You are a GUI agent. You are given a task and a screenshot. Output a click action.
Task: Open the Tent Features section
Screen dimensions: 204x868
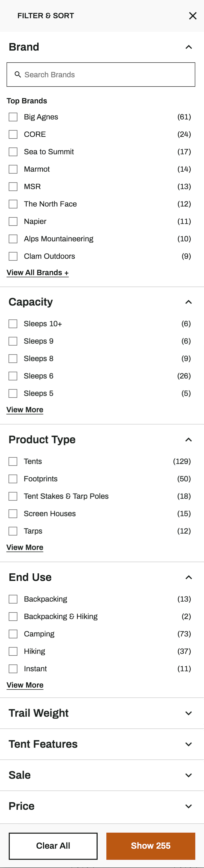[x=188, y=744]
